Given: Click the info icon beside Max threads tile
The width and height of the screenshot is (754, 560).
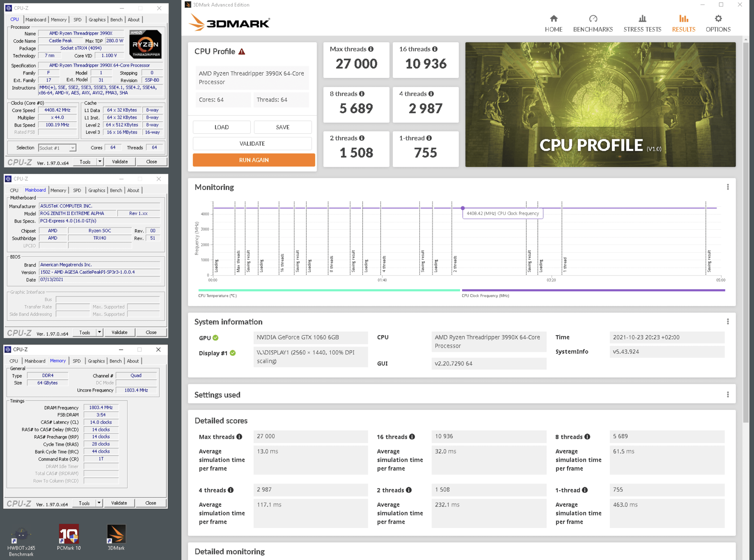Looking at the screenshot, I should click(371, 49).
